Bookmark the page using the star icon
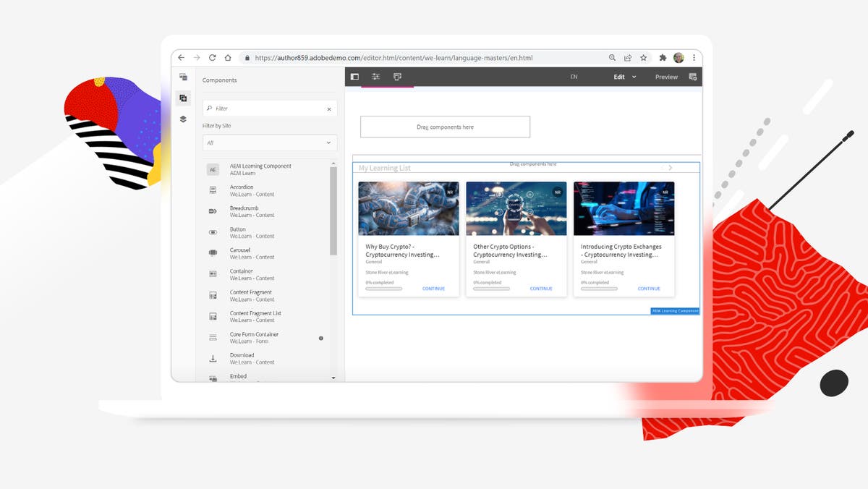This screenshot has width=868, height=489. (644, 57)
